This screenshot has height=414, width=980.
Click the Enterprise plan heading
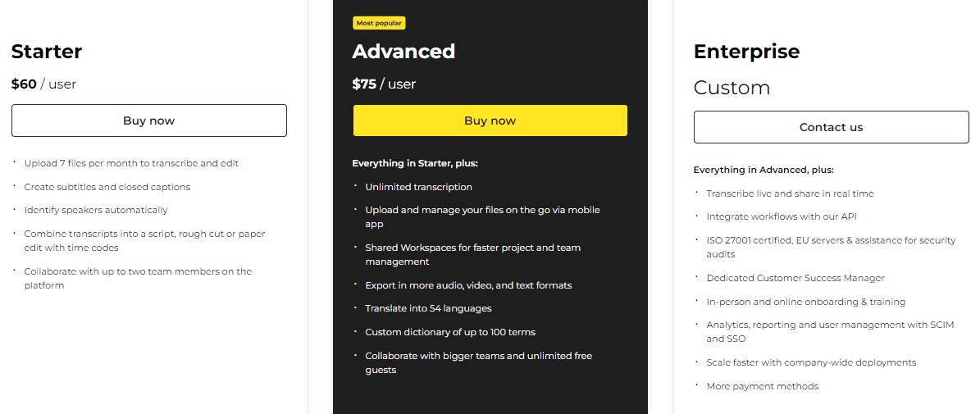pos(746,52)
